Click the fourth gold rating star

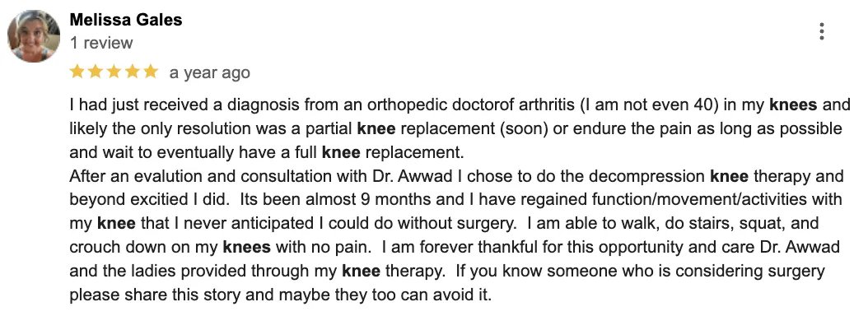click(132, 72)
